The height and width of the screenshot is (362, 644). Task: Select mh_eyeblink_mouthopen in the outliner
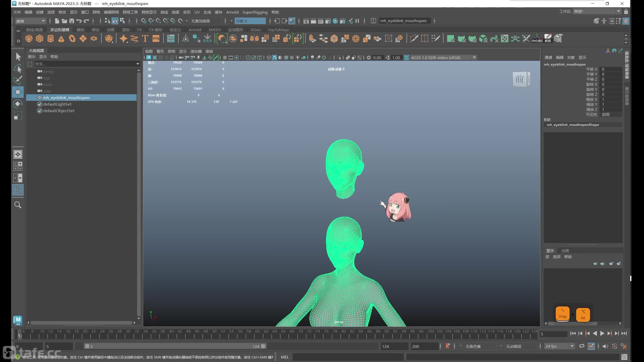pos(82,98)
